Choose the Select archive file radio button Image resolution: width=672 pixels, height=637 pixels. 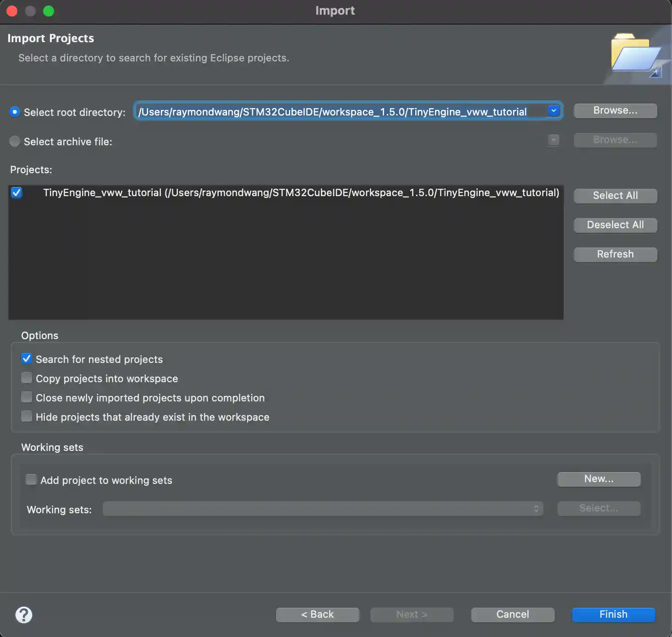pyautogui.click(x=15, y=141)
